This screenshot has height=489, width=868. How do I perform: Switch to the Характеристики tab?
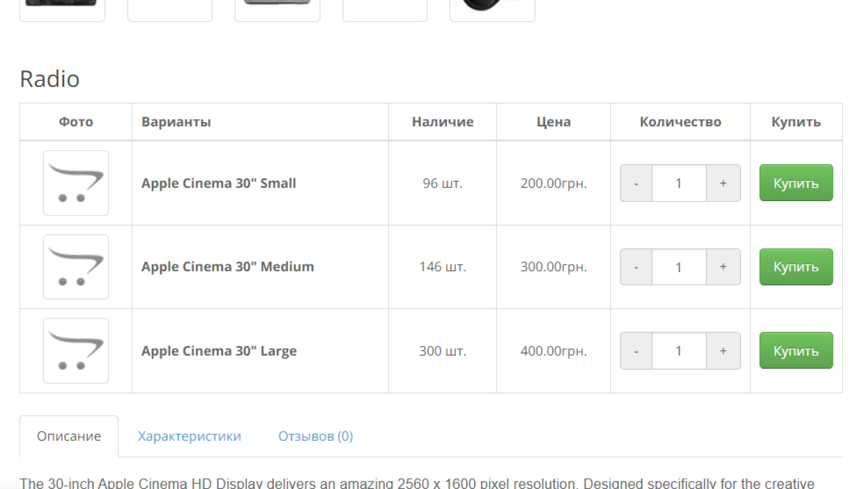click(x=189, y=436)
